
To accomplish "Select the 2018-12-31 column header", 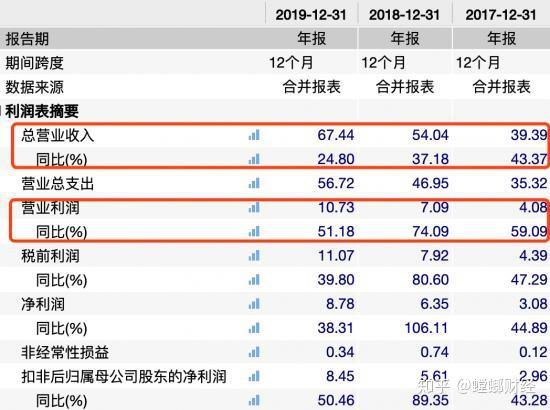I will coord(404,15).
